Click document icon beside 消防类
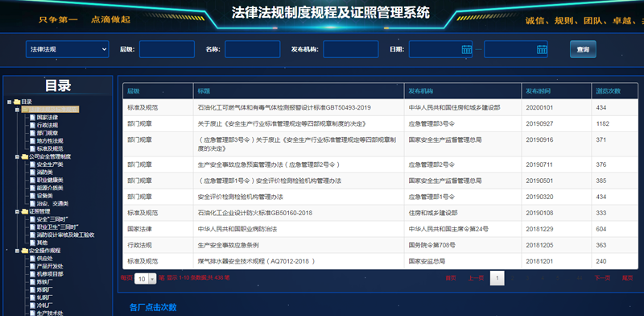Screen dimensions: 644x316 pyautogui.click(x=33, y=173)
